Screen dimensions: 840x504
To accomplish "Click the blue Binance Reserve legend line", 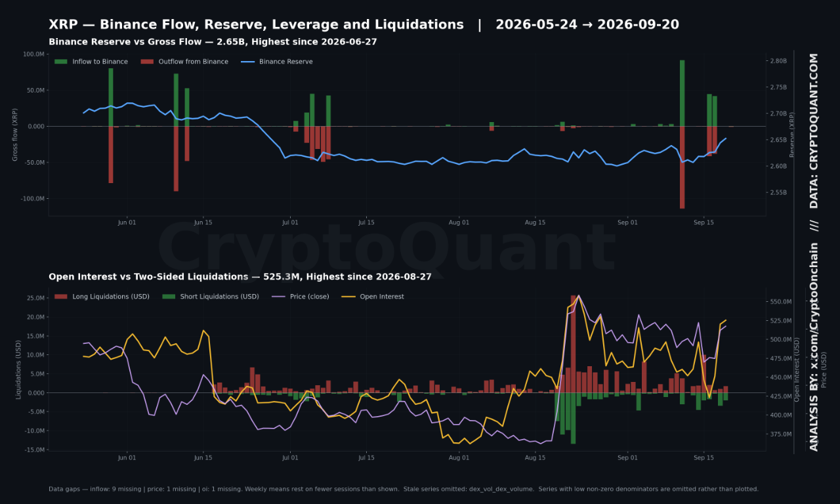I will [x=247, y=62].
